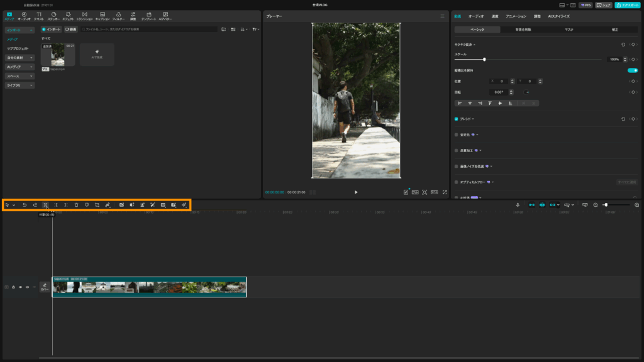Expand the ブレンド options arrow

pos(473,119)
